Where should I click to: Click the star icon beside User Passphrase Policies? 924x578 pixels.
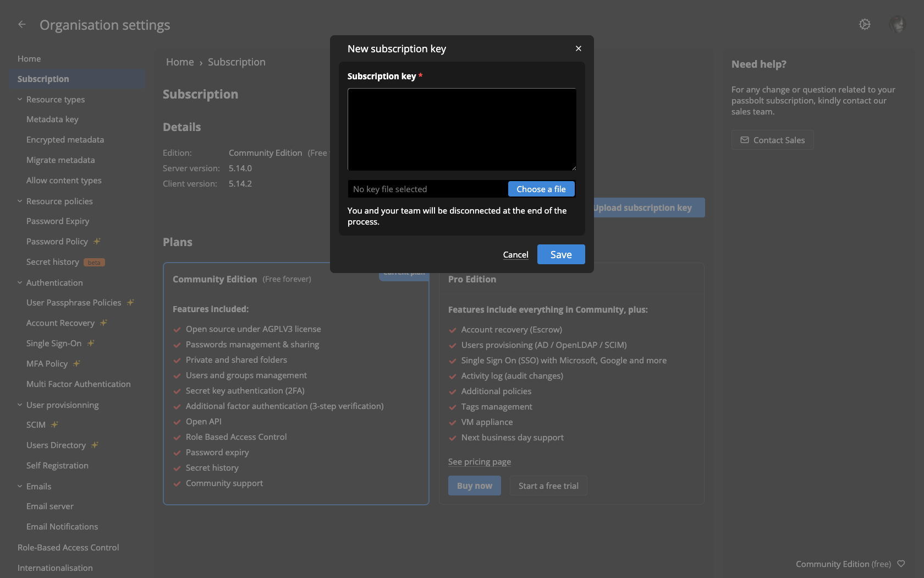click(x=130, y=302)
